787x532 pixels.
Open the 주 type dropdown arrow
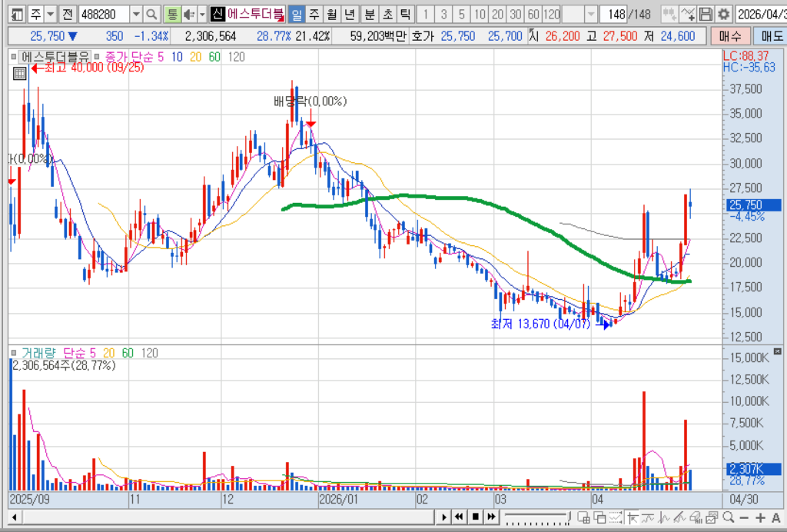tap(50, 15)
